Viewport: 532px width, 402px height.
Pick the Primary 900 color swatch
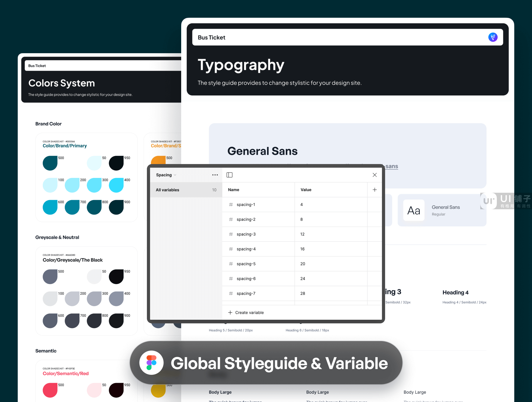[x=116, y=207]
